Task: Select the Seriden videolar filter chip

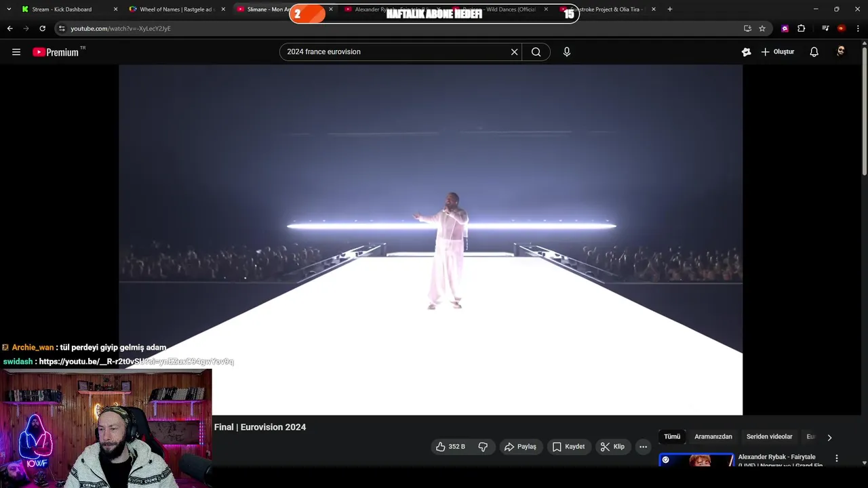Action: (x=769, y=436)
